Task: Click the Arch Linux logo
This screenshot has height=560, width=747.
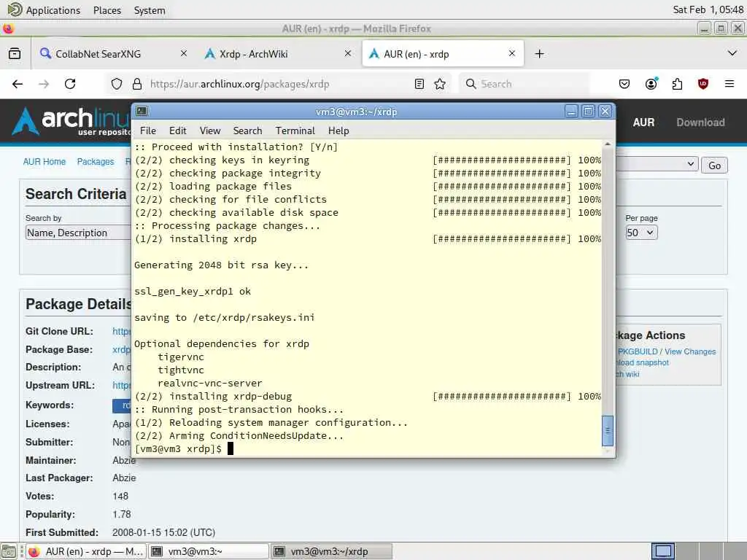Action: click(x=71, y=122)
